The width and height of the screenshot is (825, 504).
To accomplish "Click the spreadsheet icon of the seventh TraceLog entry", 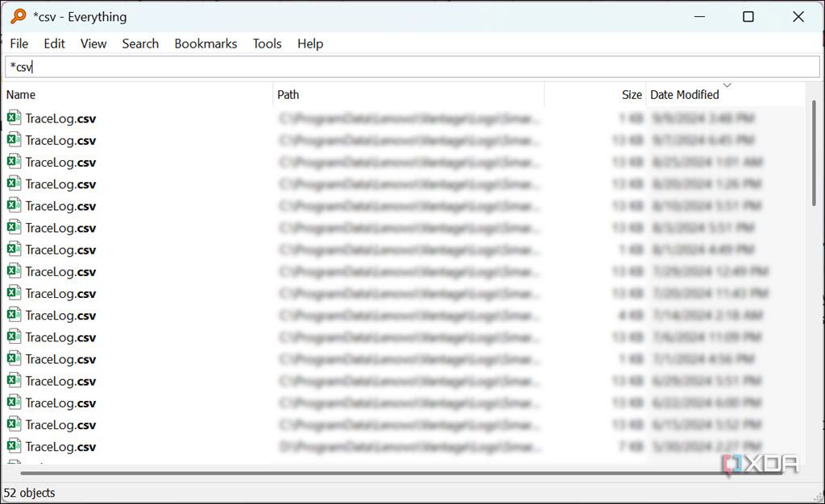I will click(x=13, y=250).
